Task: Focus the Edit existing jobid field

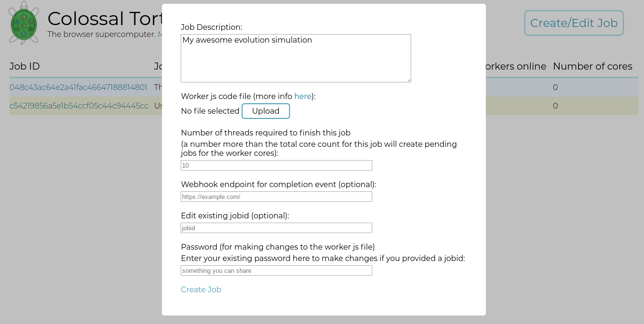Action: click(276, 228)
